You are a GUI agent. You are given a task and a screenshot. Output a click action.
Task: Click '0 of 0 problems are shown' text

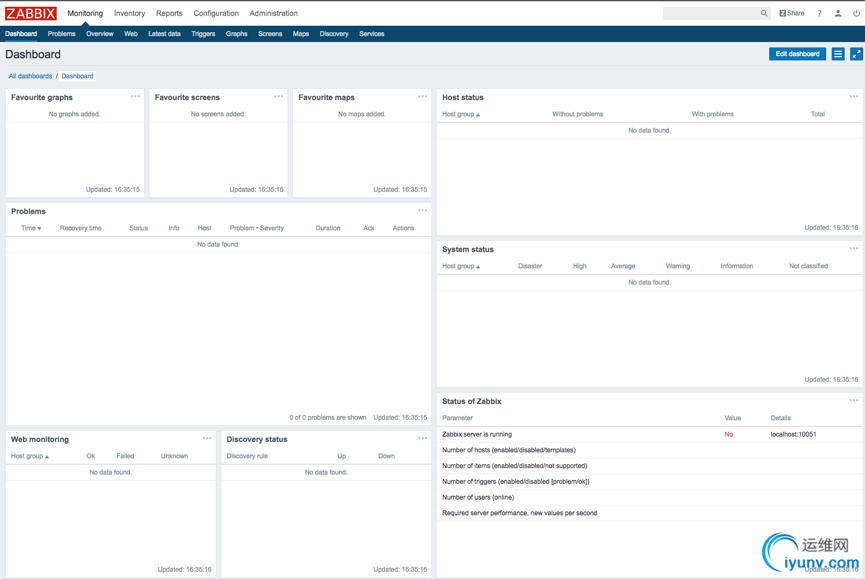(328, 417)
